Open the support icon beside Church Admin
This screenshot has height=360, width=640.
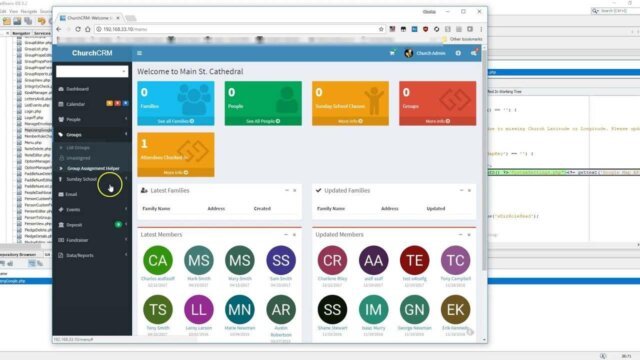(x=458, y=53)
